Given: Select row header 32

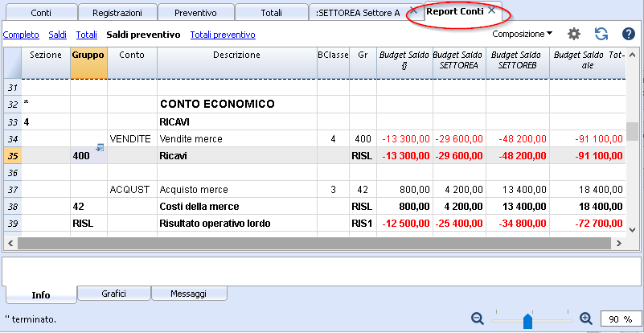Looking at the screenshot, I should click(13, 105).
